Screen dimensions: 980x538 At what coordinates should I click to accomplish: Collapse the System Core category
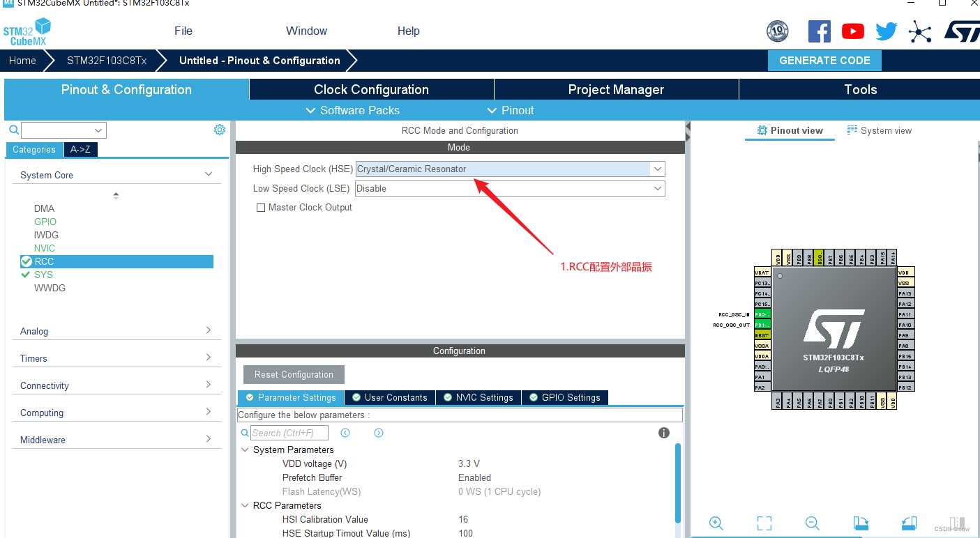coord(209,174)
